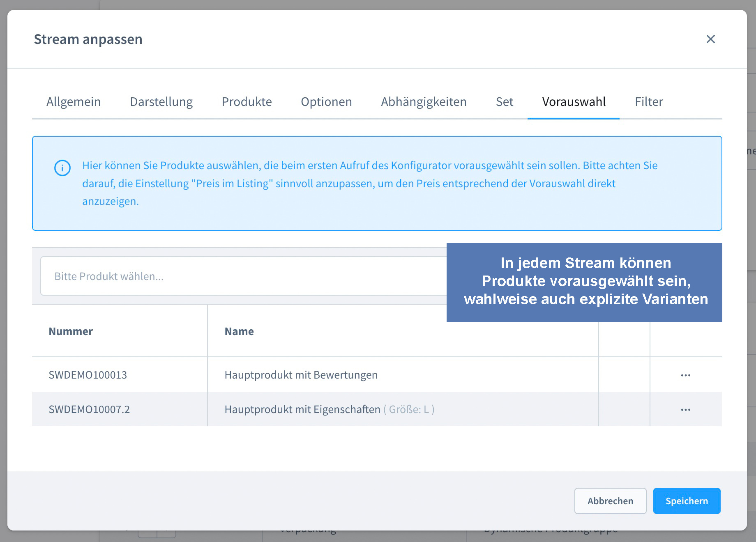
Task: Click 'Hauptprodukt mit Eigenschaften' name cell
Action: (x=403, y=409)
